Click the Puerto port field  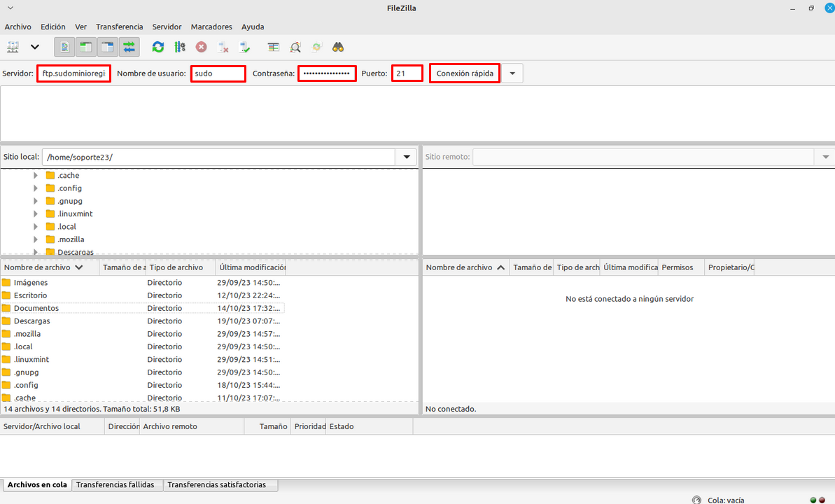click(x=407, y=73)
